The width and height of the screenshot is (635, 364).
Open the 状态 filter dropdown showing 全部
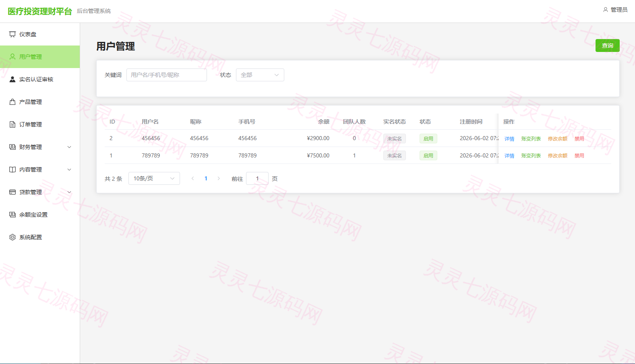[260, 75]
